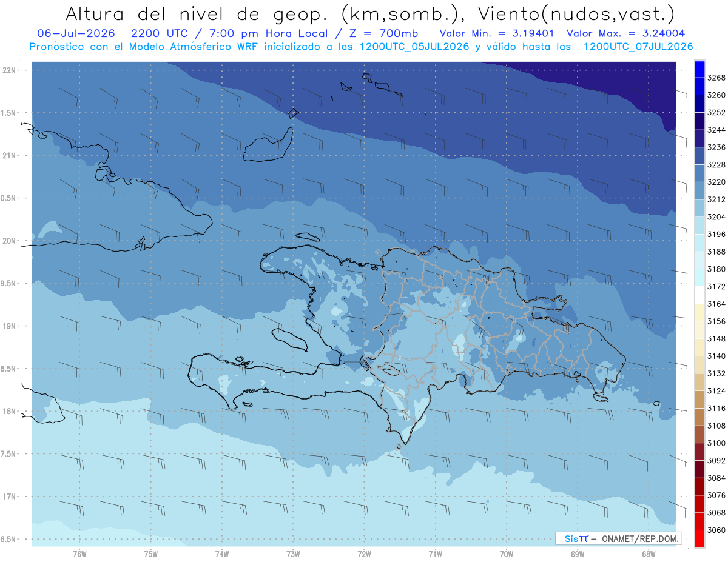Click the '20N' latitude label
728x562 pixels.
(9, 241)
